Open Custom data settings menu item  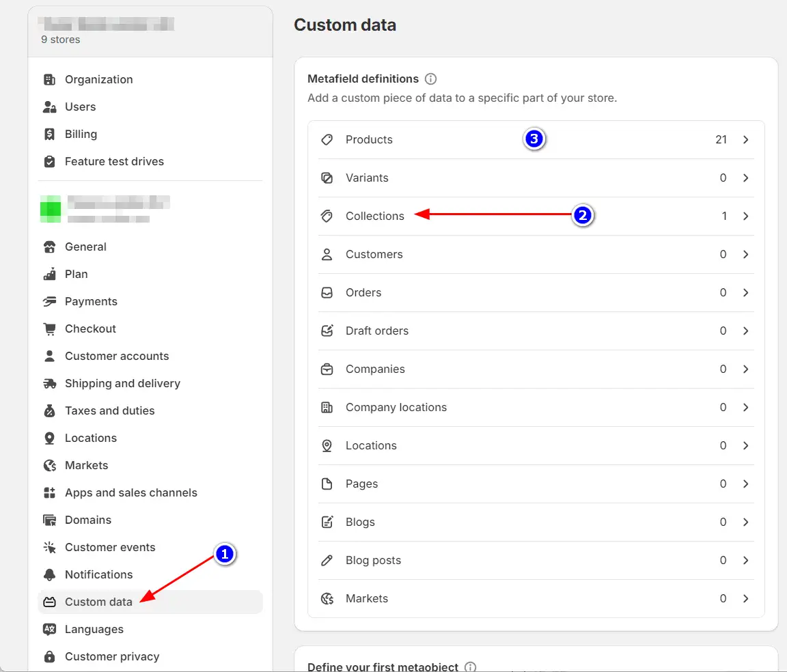(x=98, y=602)
